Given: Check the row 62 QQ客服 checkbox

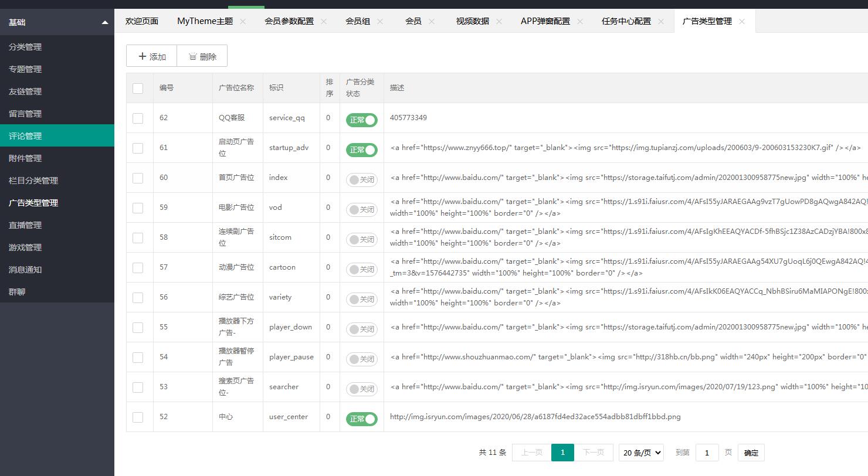Looking at the screenshot, I should click(x=138, y=118).
